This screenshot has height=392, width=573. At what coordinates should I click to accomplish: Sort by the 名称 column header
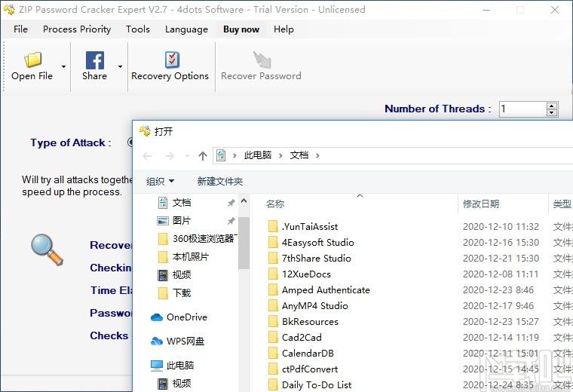[x=274, y=204]
